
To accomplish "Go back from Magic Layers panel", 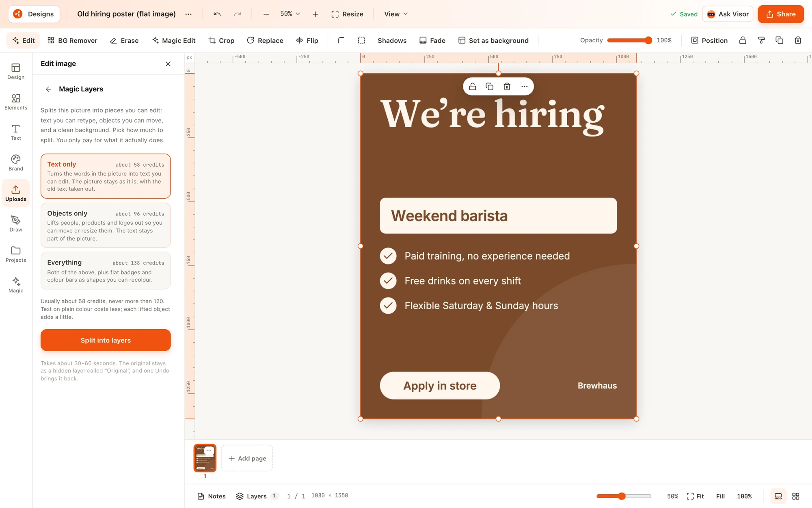I will (48, 89).
